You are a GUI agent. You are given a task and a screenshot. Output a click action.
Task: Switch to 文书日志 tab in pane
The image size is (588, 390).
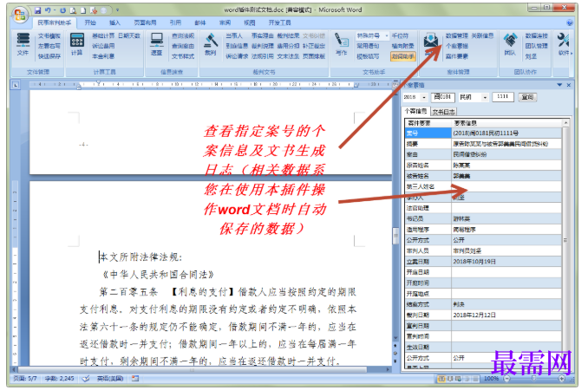pyautogui.click(x=444, y=111)
